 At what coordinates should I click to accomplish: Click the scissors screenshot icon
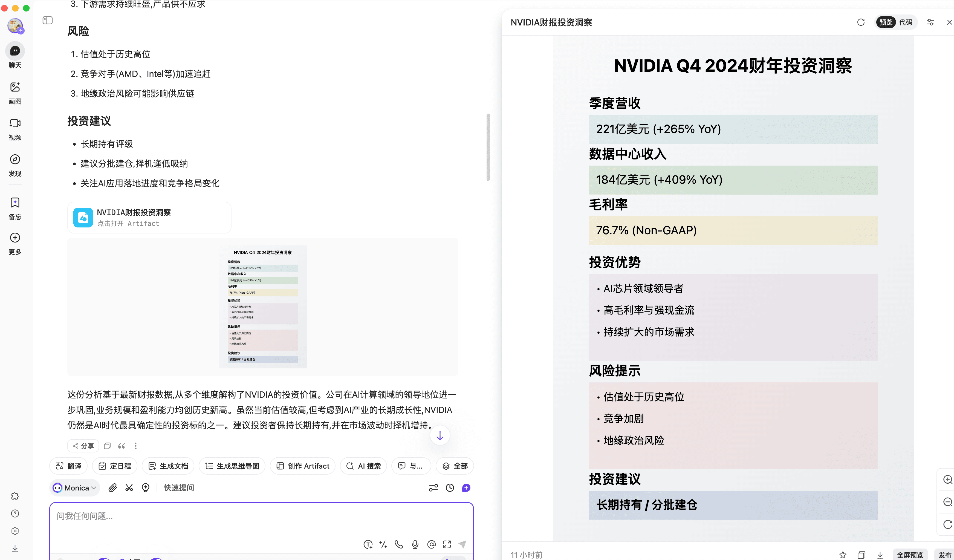click(129, 488)
